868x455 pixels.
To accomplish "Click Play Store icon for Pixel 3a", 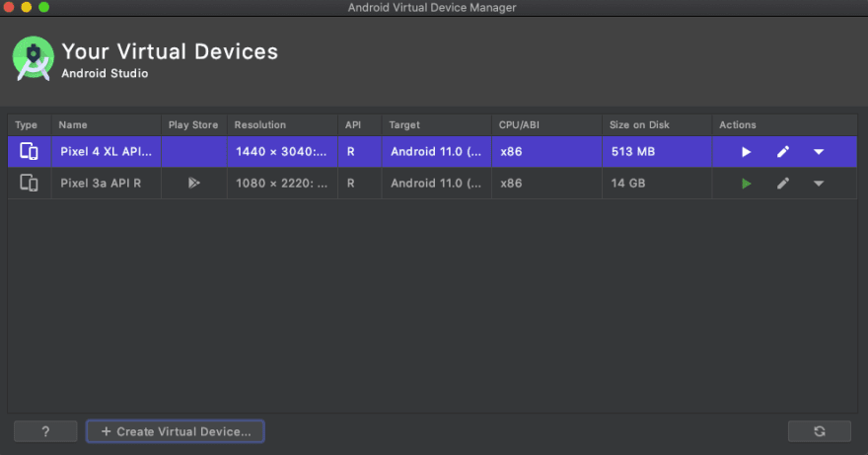I will (x=193, y=183).
